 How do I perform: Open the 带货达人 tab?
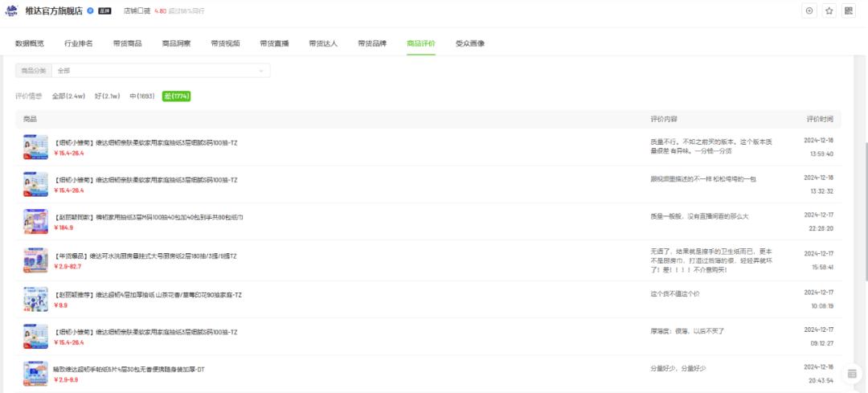323,43
